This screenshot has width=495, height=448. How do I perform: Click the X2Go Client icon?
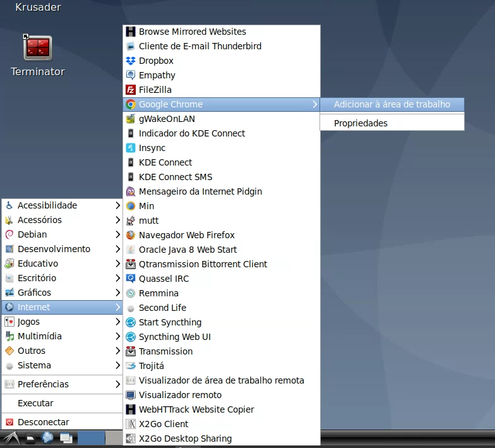130,424
